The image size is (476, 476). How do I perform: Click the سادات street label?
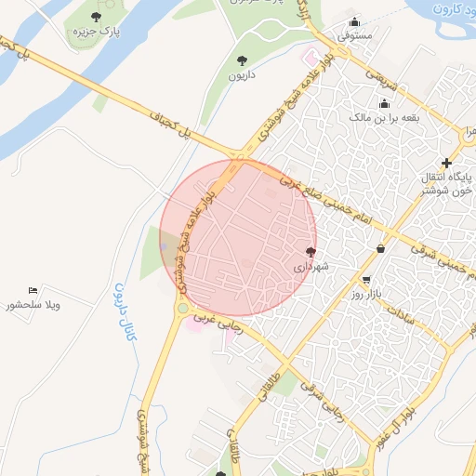(400, 315)
